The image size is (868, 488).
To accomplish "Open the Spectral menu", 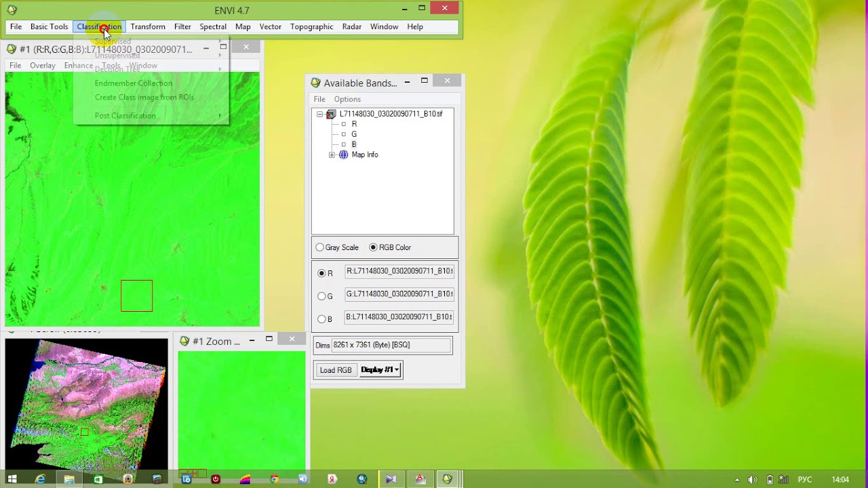I will (213, 26).
